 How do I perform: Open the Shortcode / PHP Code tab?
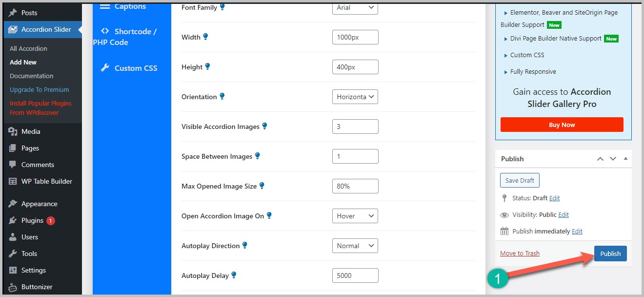coord(125,37)
